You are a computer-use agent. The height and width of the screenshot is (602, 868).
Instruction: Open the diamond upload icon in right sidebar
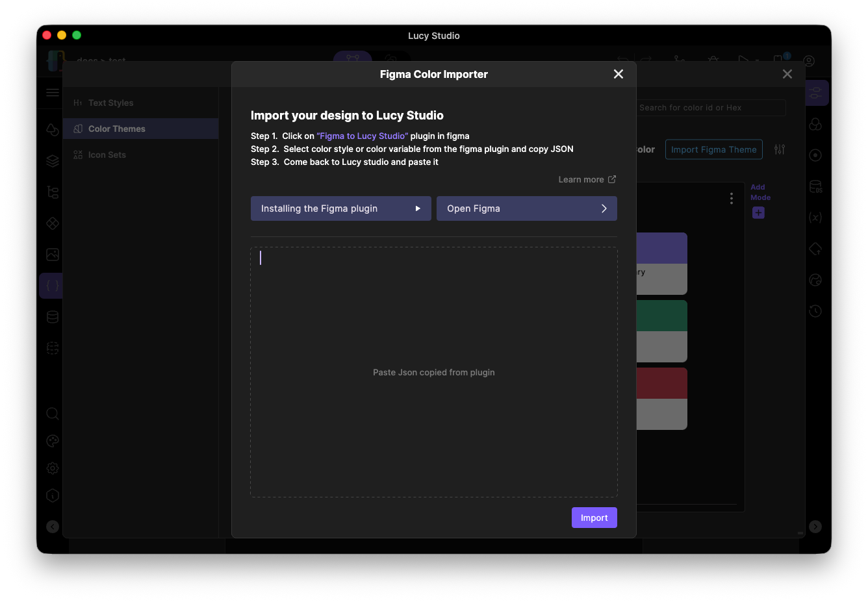(x=815, y=249)
